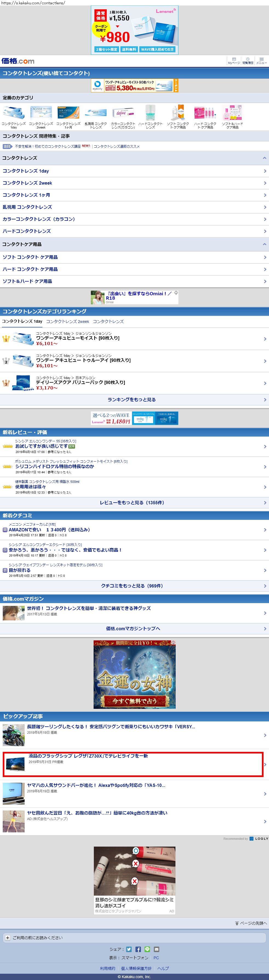Open the review お試しですが良い感じです
269x980 pixels.
[135, 447]
